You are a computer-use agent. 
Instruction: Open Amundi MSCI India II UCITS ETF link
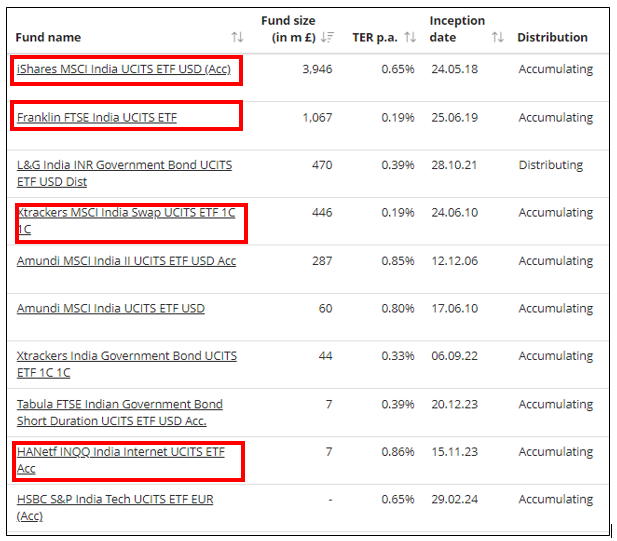coord(126,261)
